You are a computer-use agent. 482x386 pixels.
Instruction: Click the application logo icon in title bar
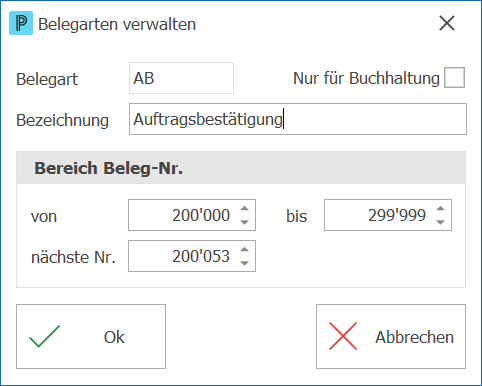click(21, 23)
